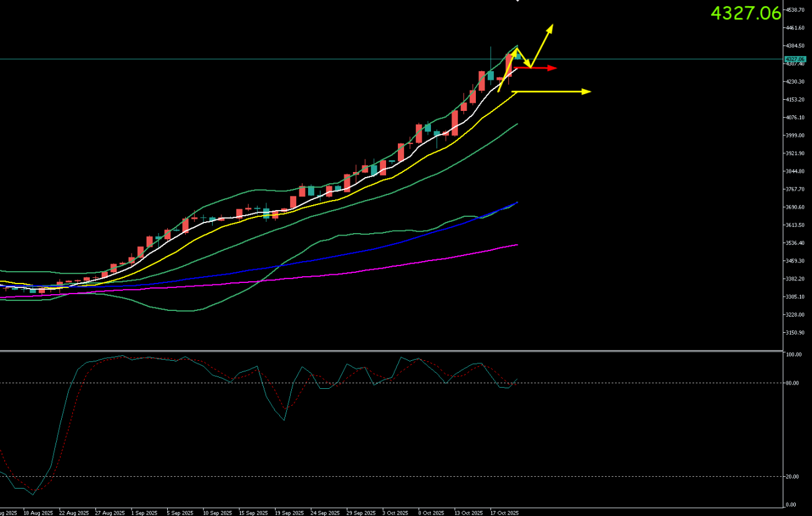Click the 80.00 level on oscillator scale
Screen dimensions: 812x516
[x=792, y=383]
